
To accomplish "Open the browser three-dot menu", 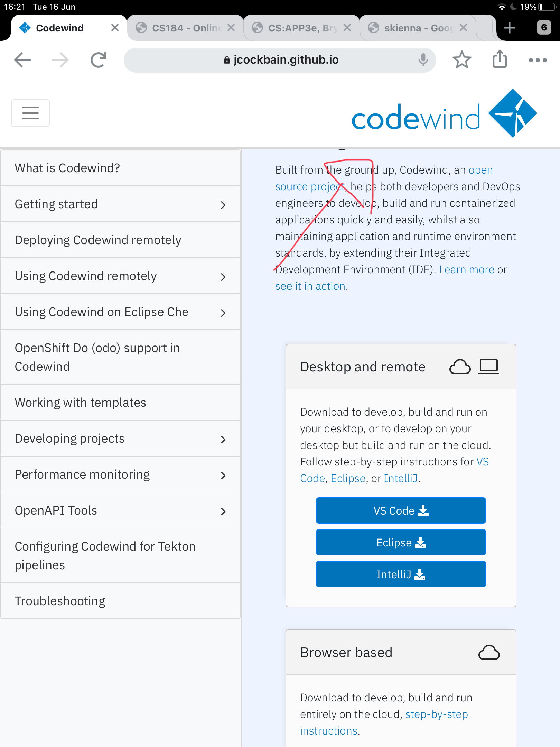I will pos(537,59).
